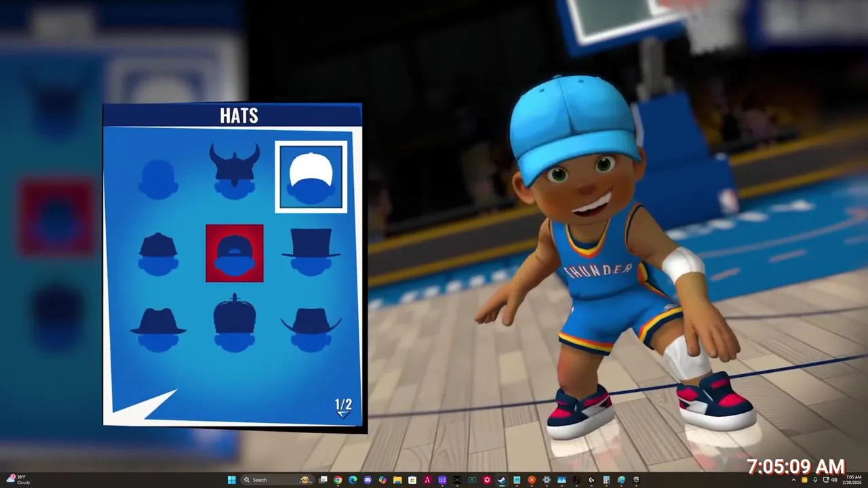
Task: Choose the tall top hat
Action: click(x=311, y=252)
